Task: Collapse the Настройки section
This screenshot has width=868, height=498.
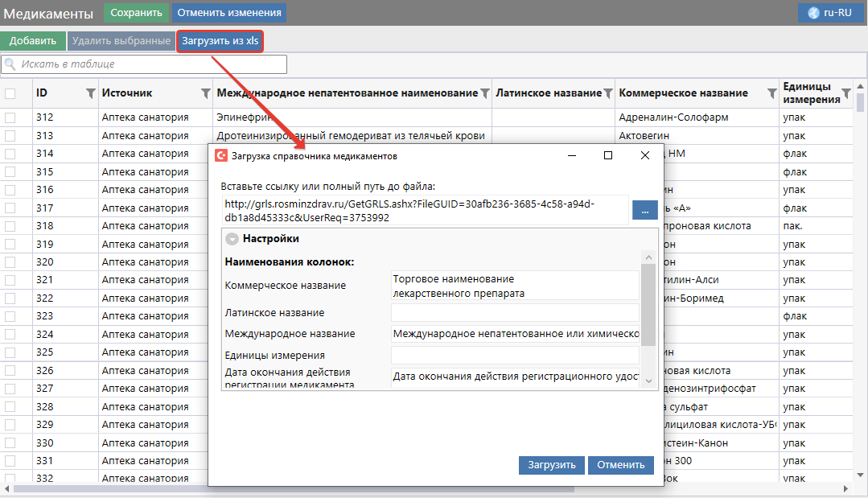Action: (232, 239)
